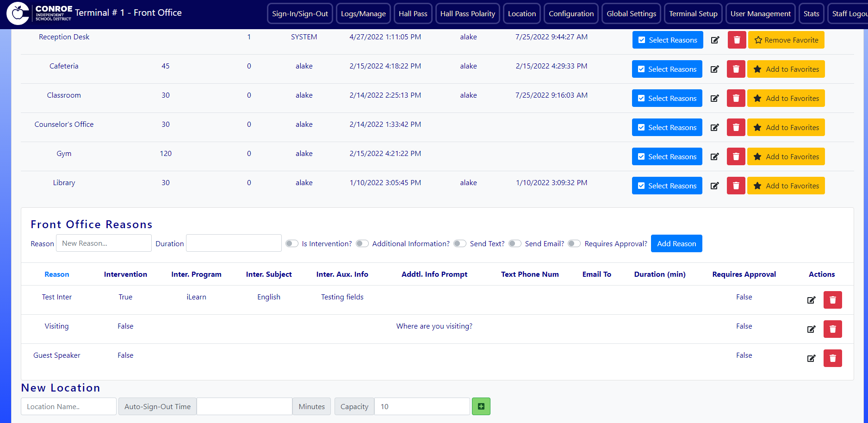Enable the Additional Information toggle
The image size is (868, 423).
coord(362,243)
